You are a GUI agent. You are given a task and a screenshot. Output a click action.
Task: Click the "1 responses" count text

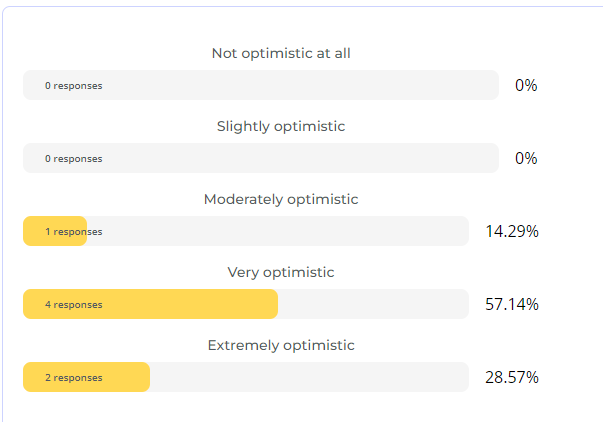point(73,232)
